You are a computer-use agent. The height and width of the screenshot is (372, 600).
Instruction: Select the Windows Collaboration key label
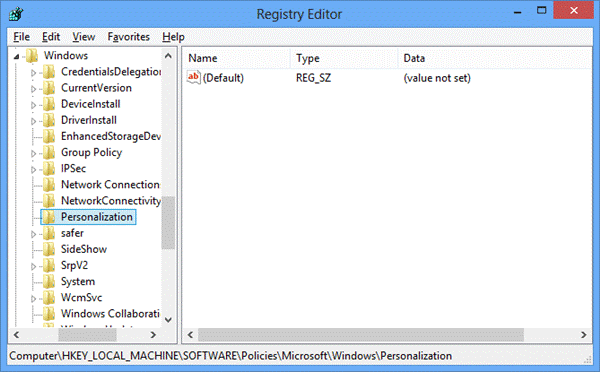(110, 314)
